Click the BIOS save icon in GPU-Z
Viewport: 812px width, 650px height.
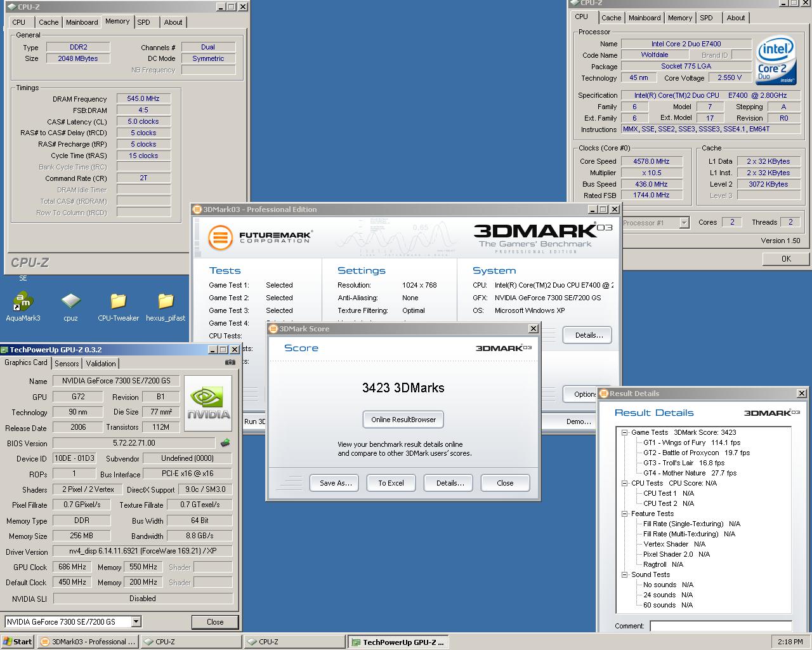[225, 443]
